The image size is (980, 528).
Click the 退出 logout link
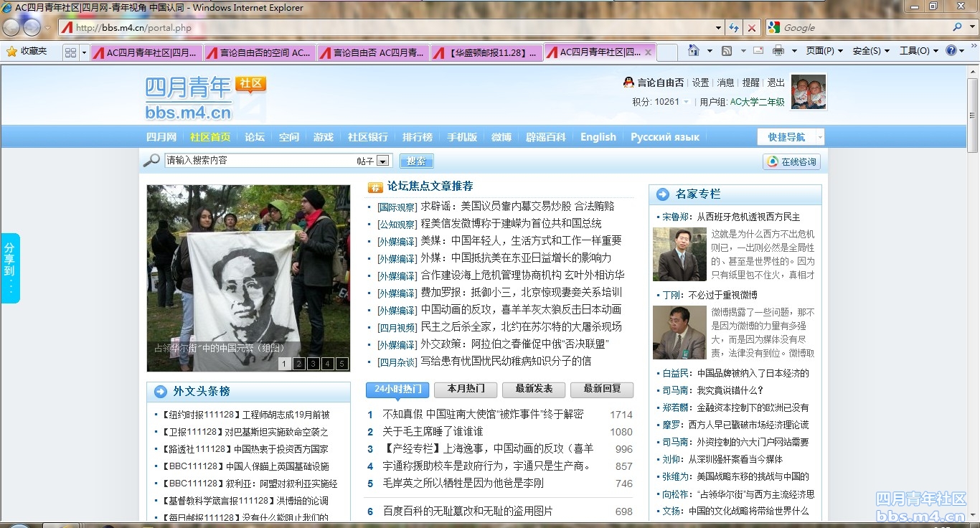click(x=776, y=82)
